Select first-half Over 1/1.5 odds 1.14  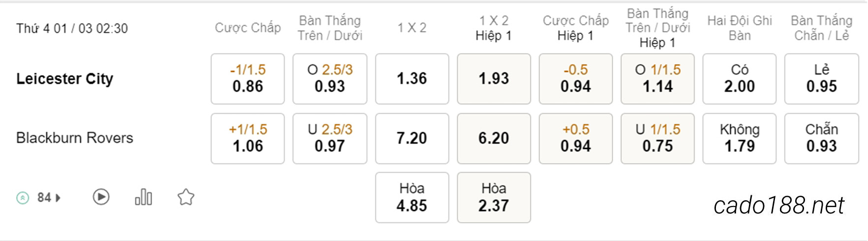(x=657, y=79)
